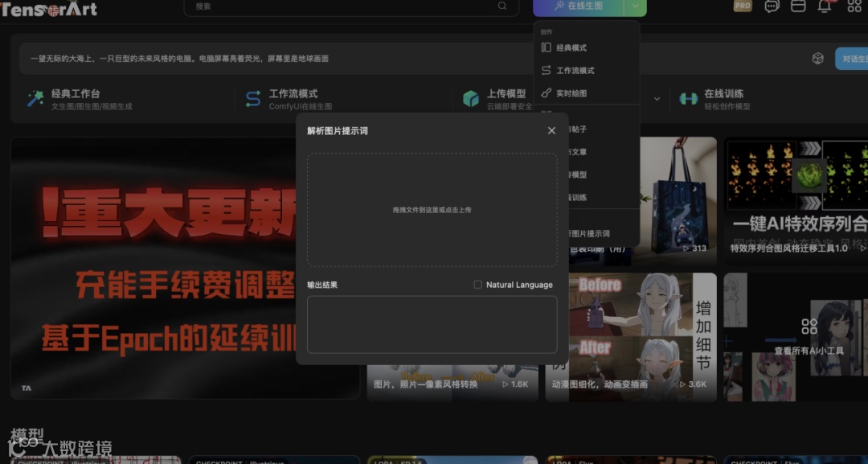Image resolution: width=868 pixels, height=464 pixels.
Task: Click the file upload drop zone
Action: 432,210
